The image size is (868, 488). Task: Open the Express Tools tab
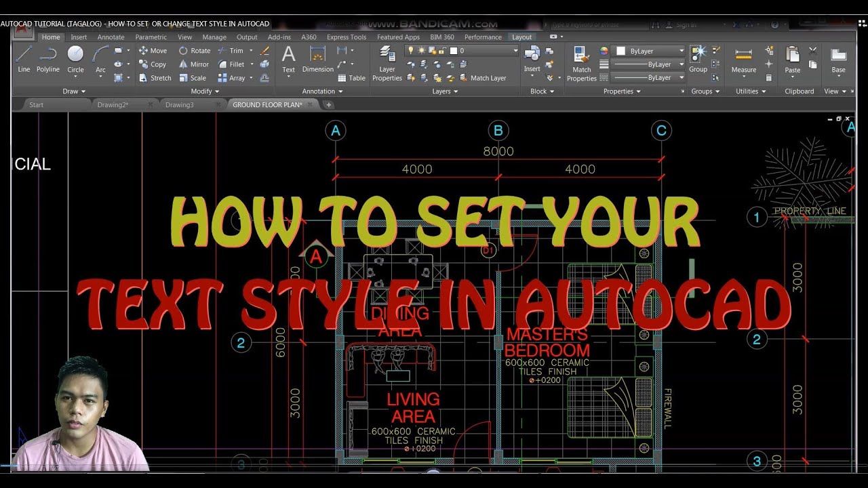click(x=347, y=37)
